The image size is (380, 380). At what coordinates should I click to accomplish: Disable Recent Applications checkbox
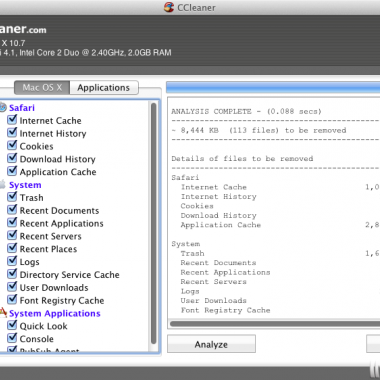[12, 222]
